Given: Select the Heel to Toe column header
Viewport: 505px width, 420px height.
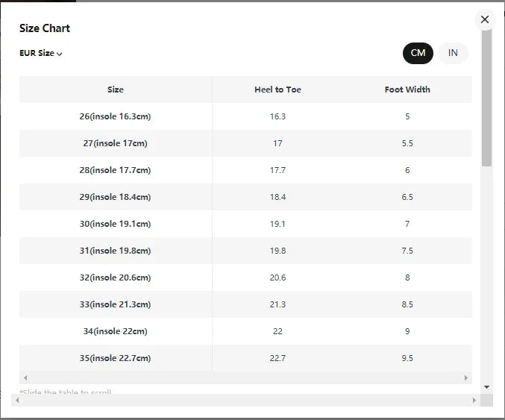Looking at the screenshot, I should coord(277,90).
